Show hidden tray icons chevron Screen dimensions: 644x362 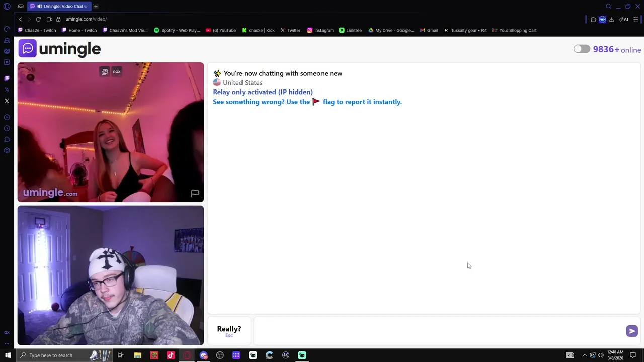click(585, 355)
